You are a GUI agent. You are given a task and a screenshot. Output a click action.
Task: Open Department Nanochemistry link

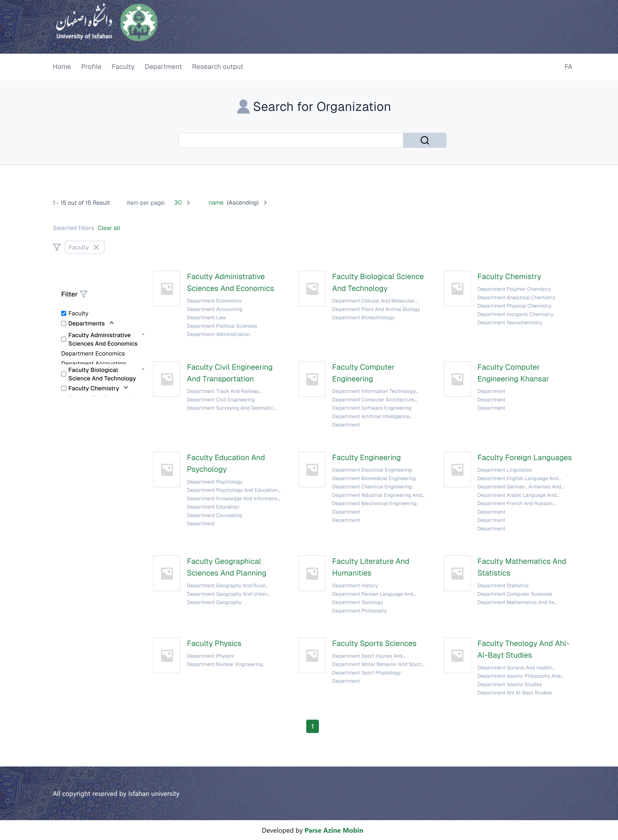(509, 323)
